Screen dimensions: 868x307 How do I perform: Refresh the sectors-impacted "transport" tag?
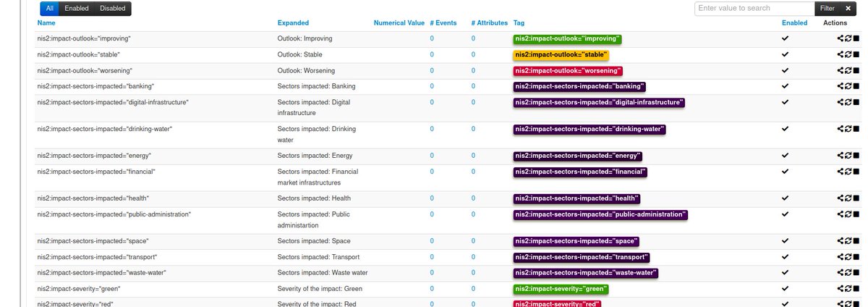(848, 257)
